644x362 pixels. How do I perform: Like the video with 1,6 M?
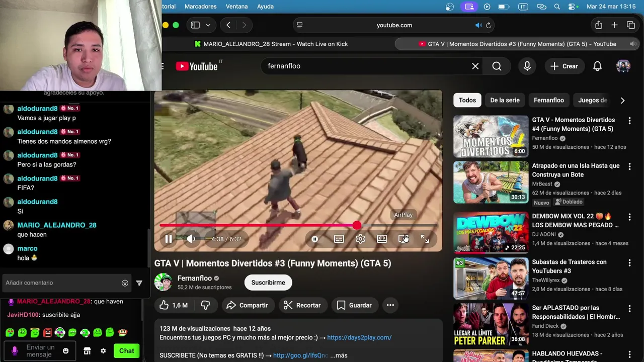pos(174,305)
